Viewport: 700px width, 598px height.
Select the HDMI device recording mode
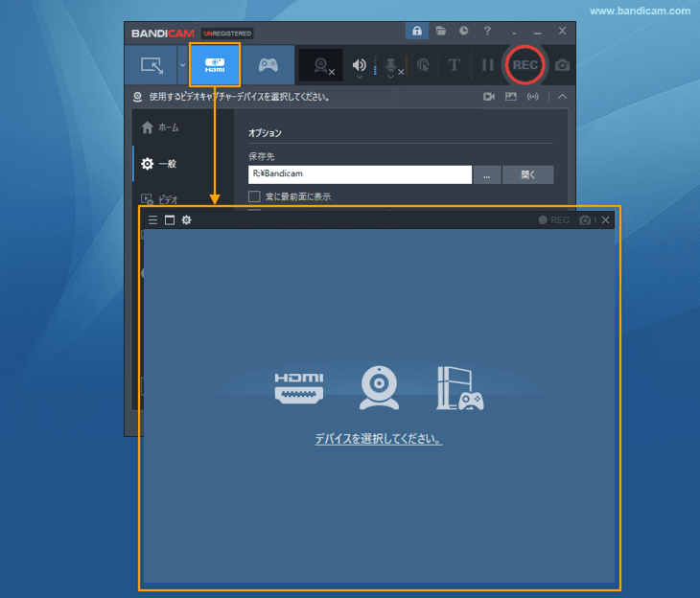[215, 65]
